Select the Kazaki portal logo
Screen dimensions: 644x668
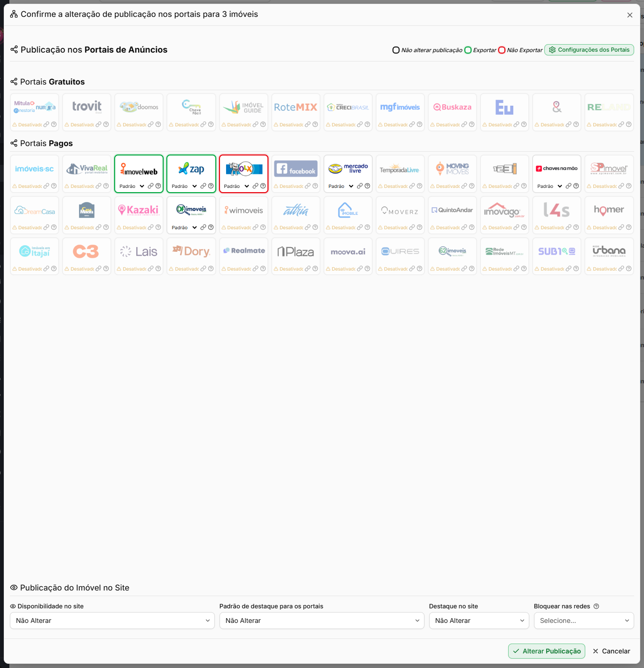click(x=139, y=210)
